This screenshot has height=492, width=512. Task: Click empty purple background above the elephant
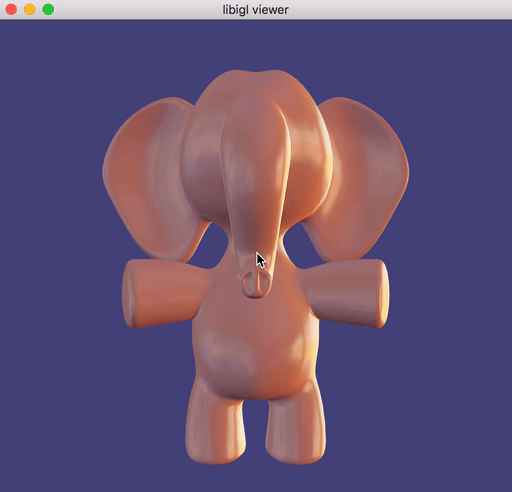point(256,43)
